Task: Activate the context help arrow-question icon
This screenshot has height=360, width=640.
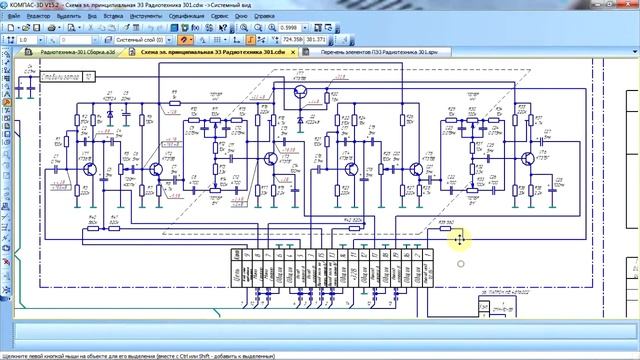Action: 222,28
